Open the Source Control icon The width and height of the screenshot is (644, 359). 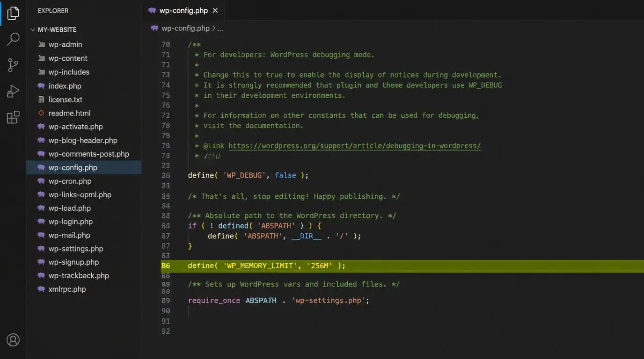click(x=13, y=65)
